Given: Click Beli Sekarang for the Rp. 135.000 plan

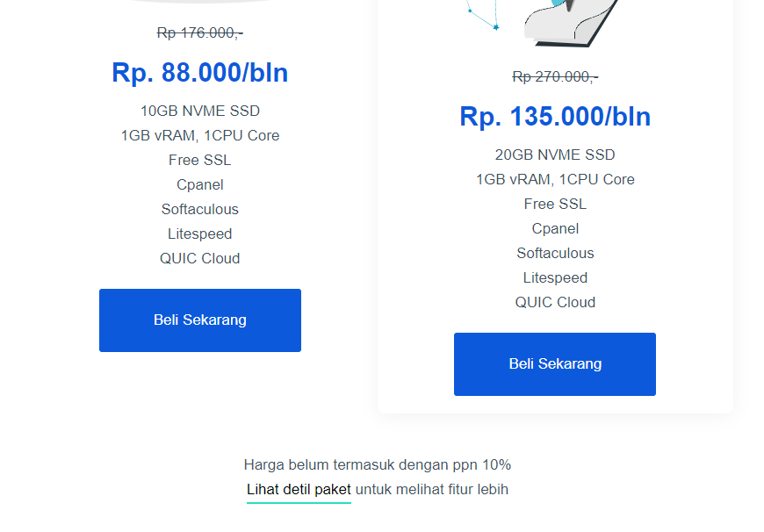Looking at the screenshot, I should click(555, 364).
